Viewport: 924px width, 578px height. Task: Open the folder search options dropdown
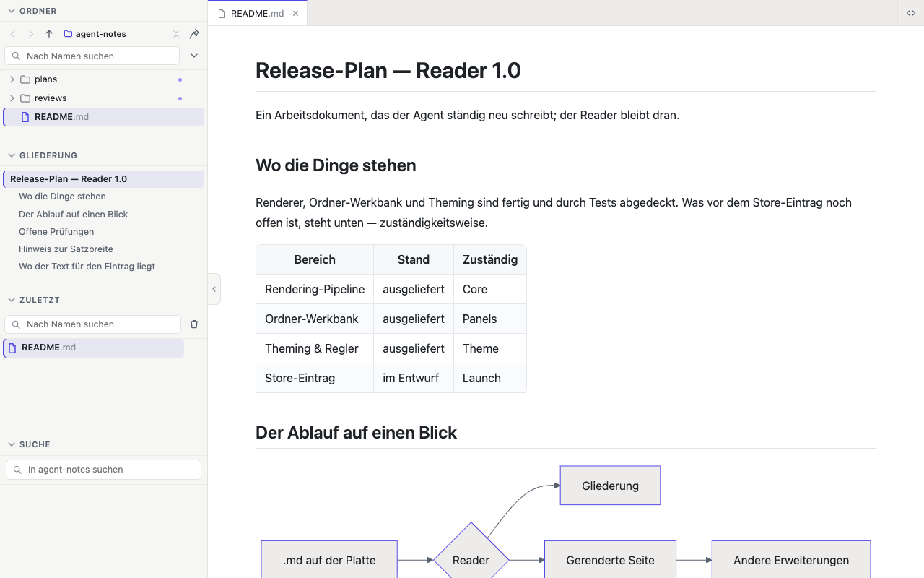pos(194,56)
